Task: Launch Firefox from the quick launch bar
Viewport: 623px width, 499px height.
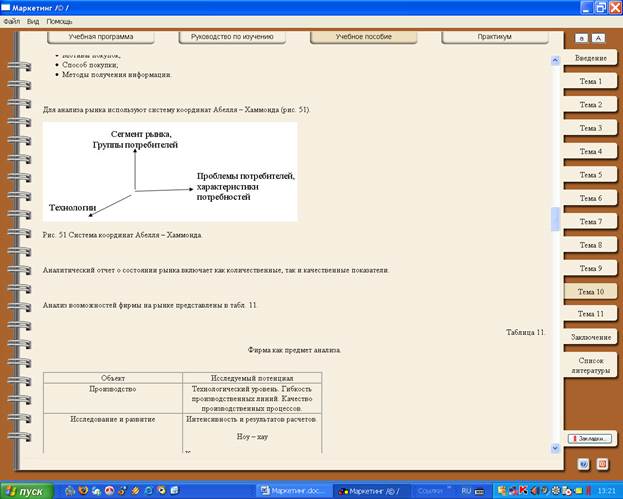Action: coord(83,491)
